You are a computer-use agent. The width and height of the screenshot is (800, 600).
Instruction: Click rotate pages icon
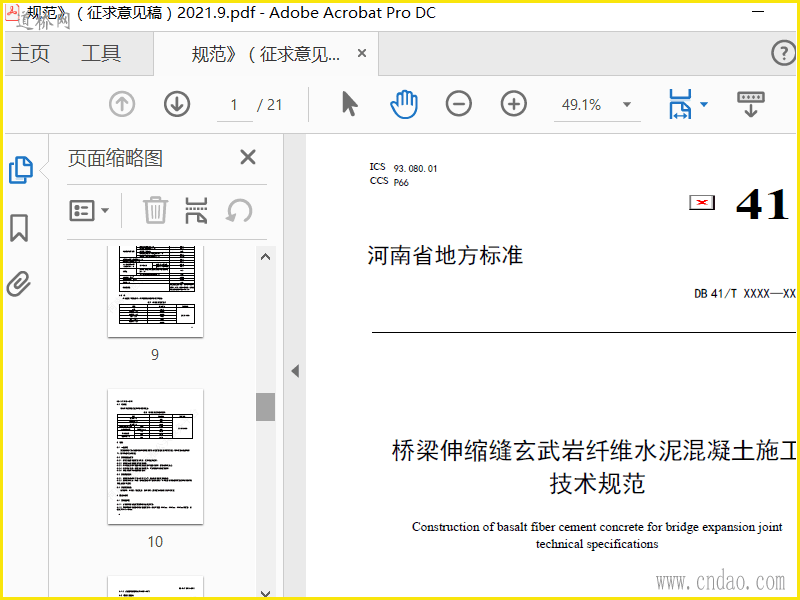[239, 210]
